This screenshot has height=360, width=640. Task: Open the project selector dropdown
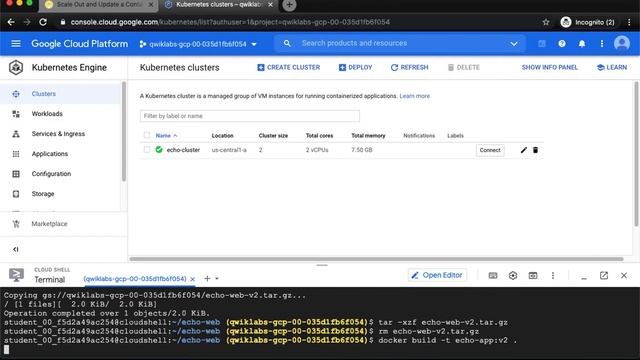[x=198, y=44]
